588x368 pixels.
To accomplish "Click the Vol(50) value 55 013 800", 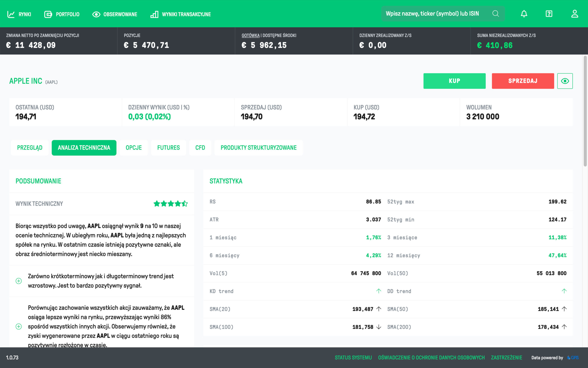I will [x=551, y=273].
